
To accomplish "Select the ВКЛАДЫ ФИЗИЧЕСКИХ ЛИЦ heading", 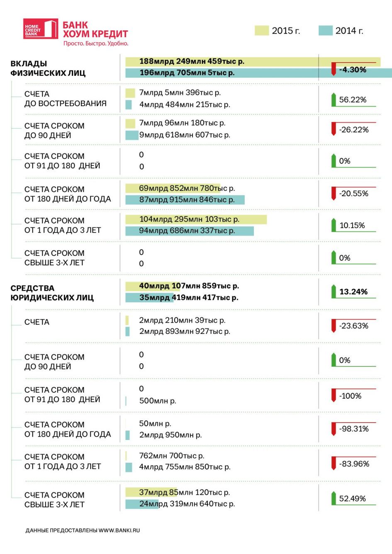I will click(x=48, y=68).
